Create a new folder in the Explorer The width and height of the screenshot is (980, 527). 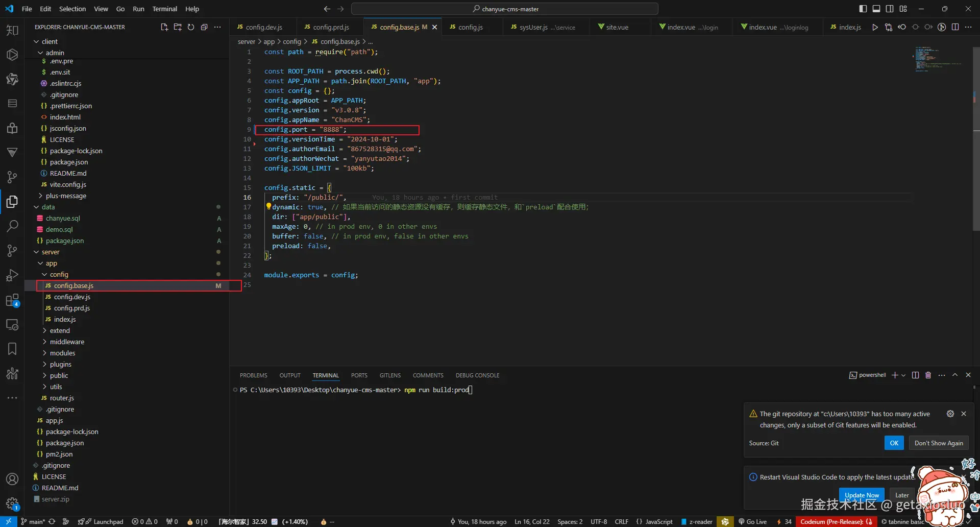point(178,27)
